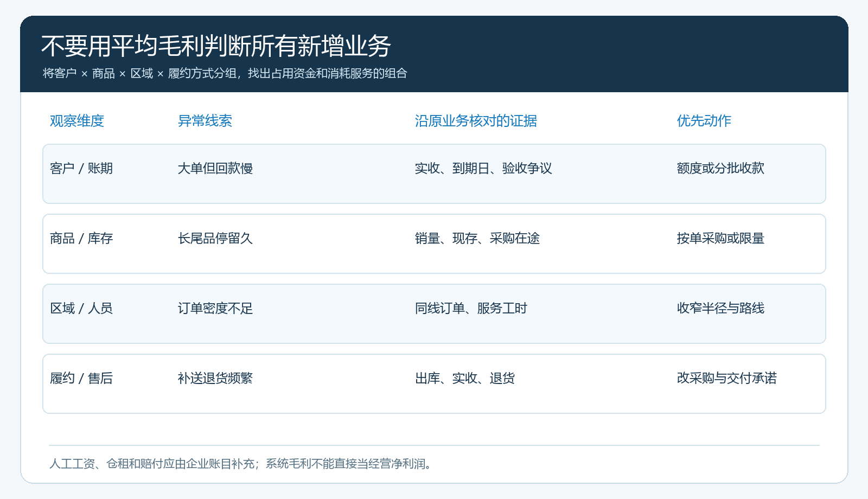Select the cell 改采购与交付承诺
The image size is (868, 499).
tap(727, 378)
